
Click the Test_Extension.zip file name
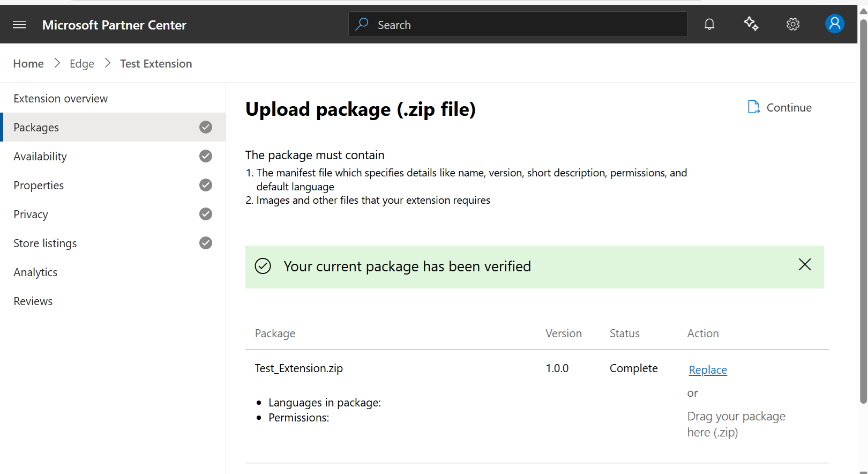tap(299, 368)
